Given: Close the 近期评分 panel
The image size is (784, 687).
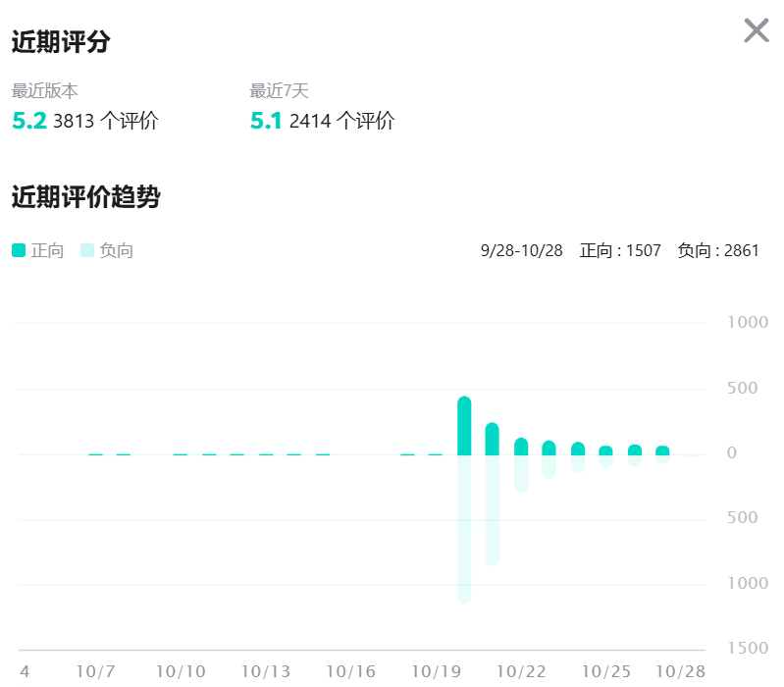Looking at the screenshot, I should point(756,30).
